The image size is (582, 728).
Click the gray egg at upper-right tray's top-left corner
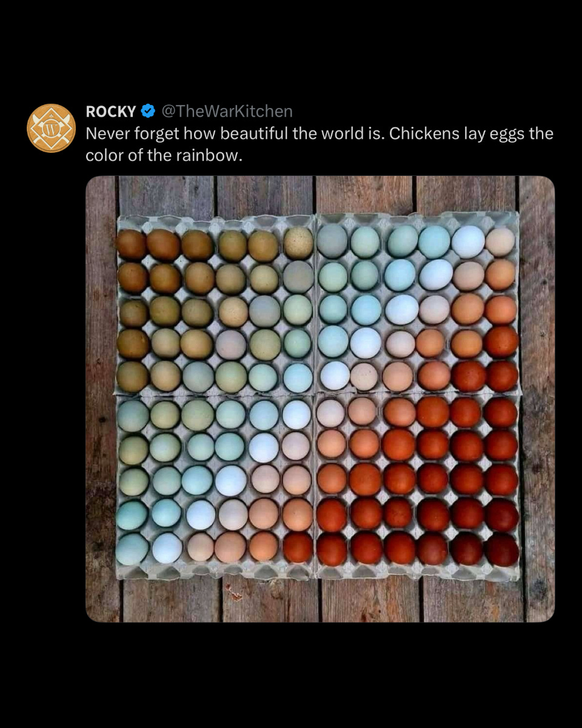pos(332,241)
